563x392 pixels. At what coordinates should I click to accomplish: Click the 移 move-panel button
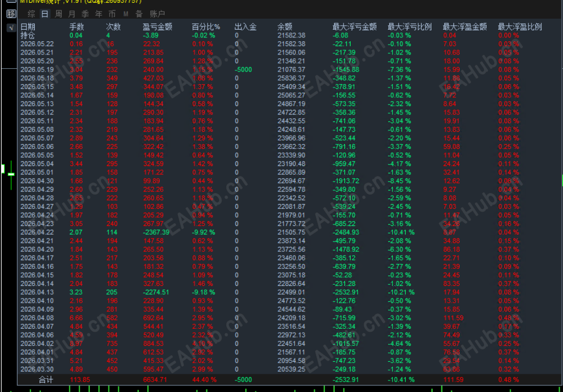click(11, 14)
